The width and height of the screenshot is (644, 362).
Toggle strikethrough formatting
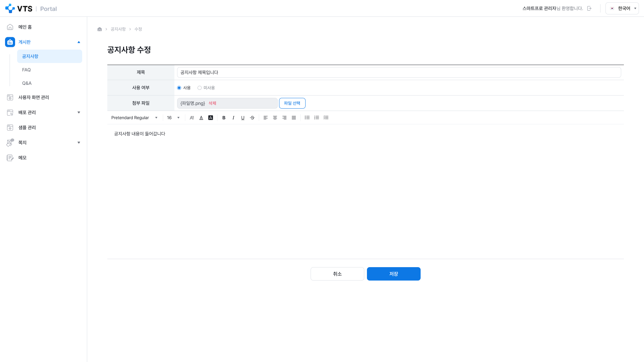252,118
